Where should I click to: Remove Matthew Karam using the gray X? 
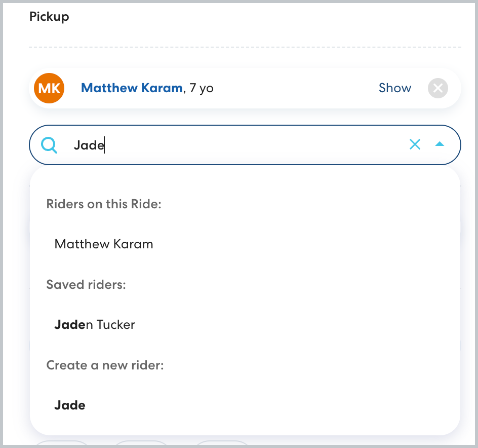[438, 89]
